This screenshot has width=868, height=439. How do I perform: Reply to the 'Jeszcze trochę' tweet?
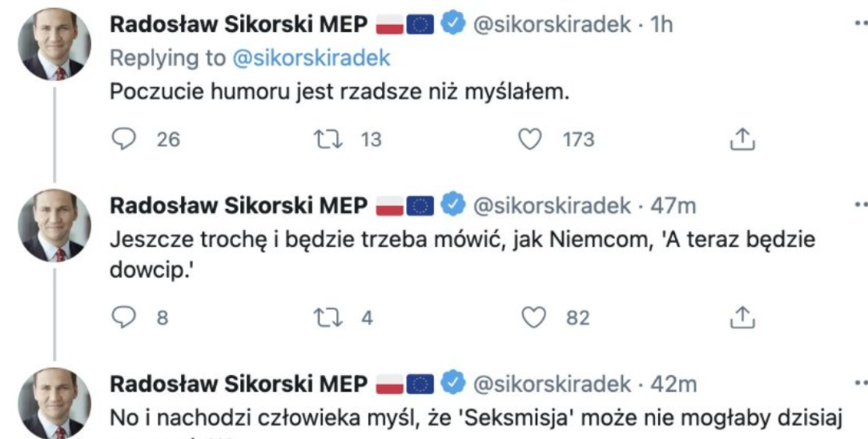click(x=122, y=317)
